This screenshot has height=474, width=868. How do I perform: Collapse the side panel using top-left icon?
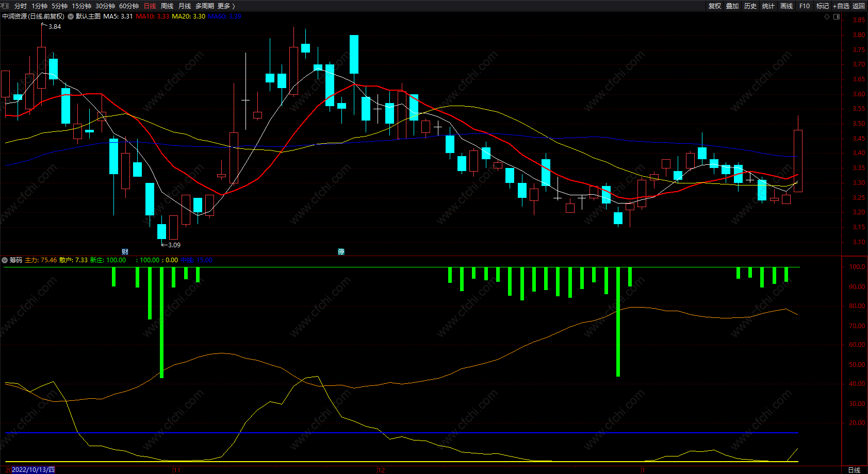5,6
